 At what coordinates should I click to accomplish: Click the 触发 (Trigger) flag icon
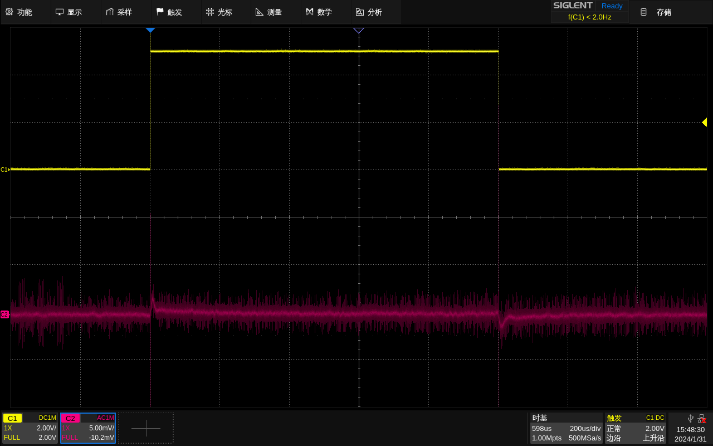point(160,12)
